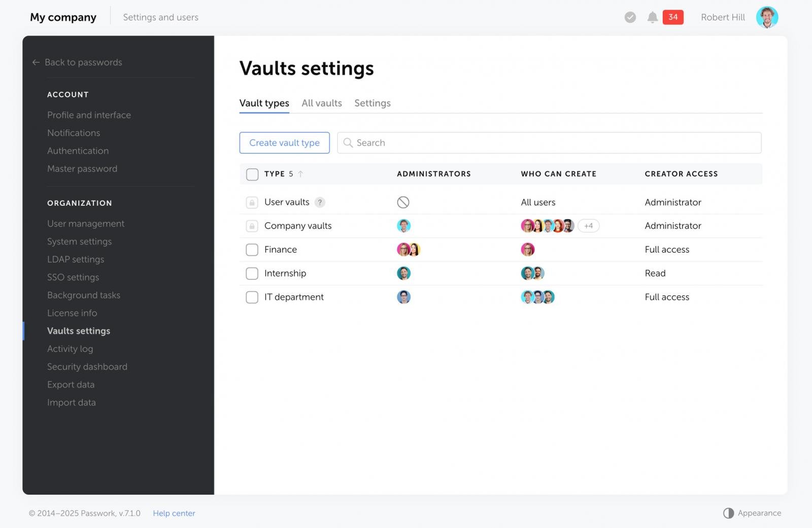Select all vault types via header checkbox
Image resolution: width=812 pixels, height=528 pixels.
click(252, 173)
